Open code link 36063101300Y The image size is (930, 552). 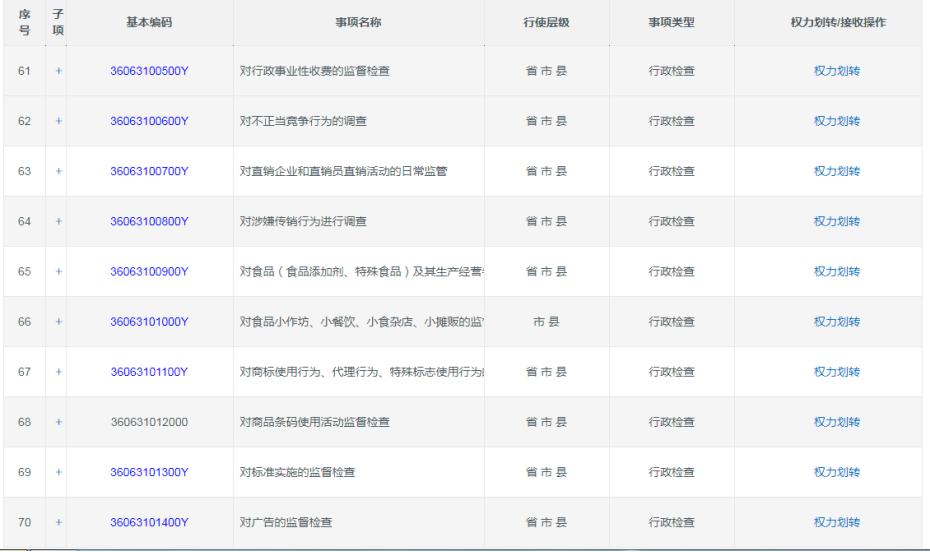tap(149, 472)
